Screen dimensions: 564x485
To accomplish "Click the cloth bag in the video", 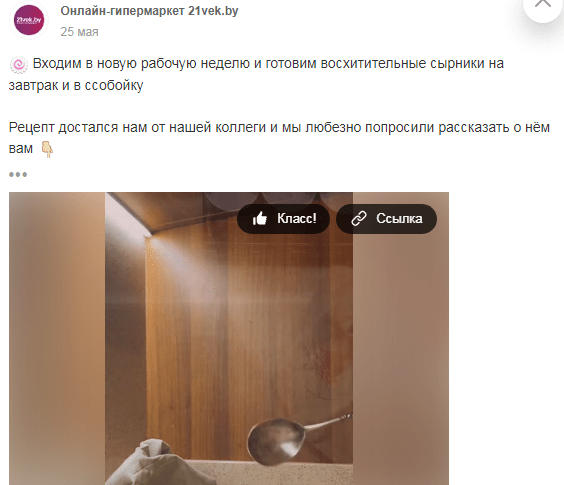I will [x=165, y=462].
